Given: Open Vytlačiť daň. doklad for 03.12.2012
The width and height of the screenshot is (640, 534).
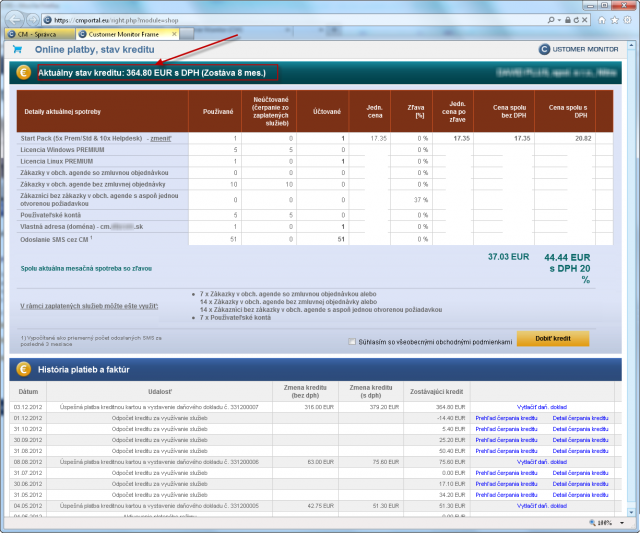Looking at the screenshot, I should 542,407.
